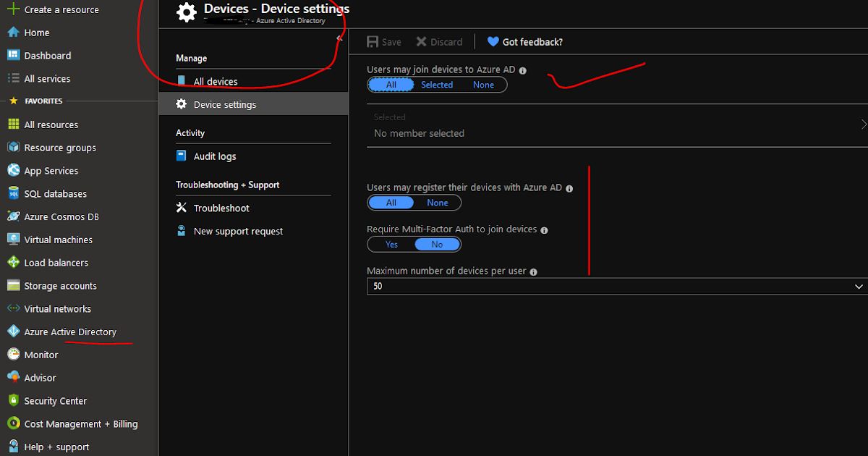868x456 pixels.
Task: Click the Save button
Action: point(384,42)
